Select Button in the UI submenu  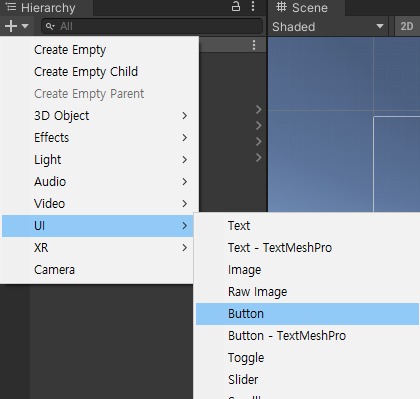point(307,314)
